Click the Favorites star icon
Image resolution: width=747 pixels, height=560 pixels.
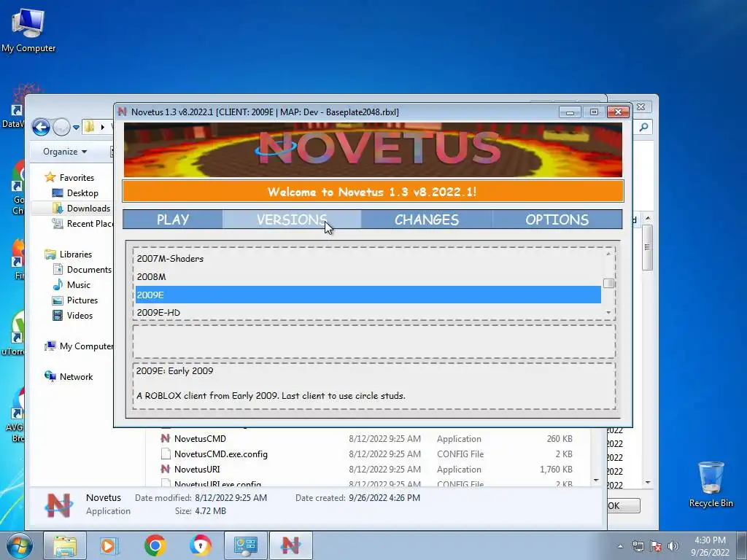tap(50, 178)
